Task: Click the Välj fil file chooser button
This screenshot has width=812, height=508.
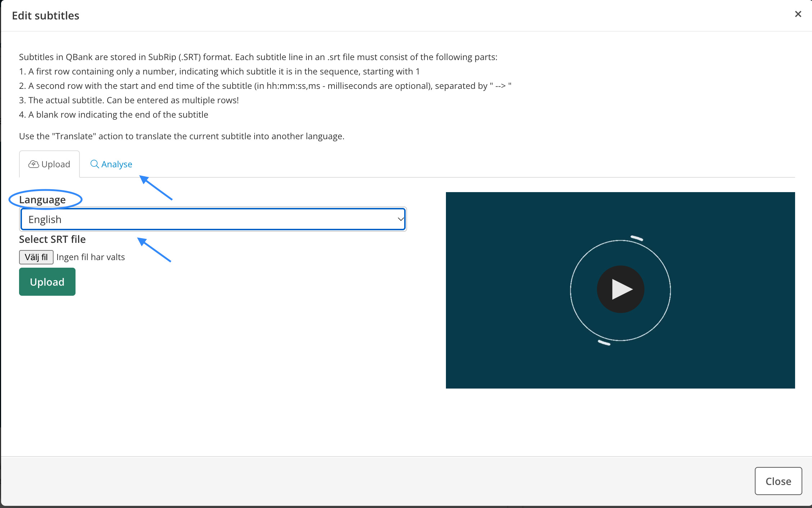Action: 36,257
